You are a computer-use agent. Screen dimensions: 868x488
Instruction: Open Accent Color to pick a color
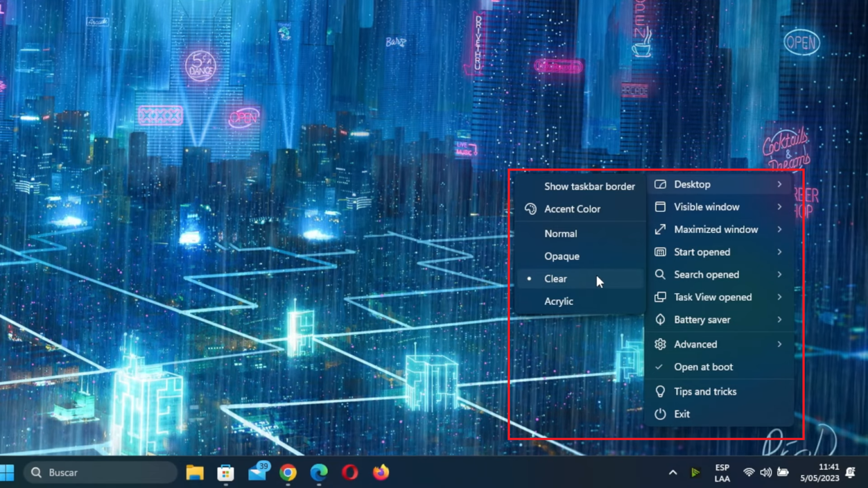[572, 208]
